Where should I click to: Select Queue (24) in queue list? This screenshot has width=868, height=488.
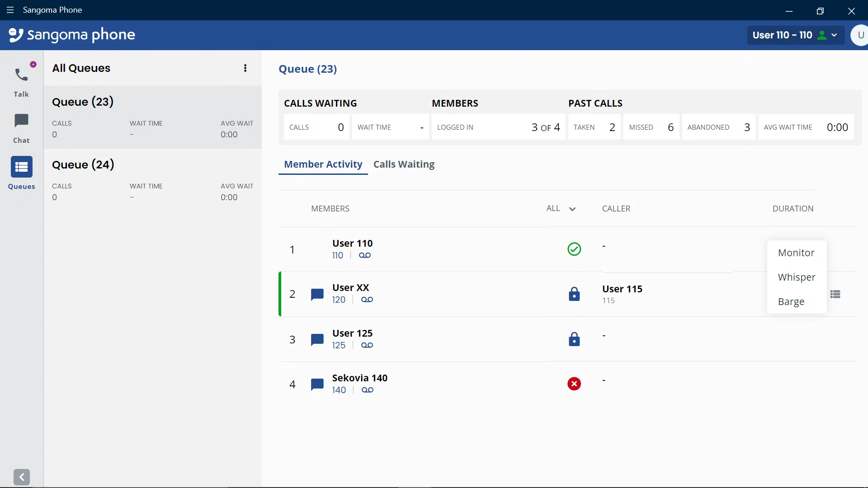click(x=153, y=181)
